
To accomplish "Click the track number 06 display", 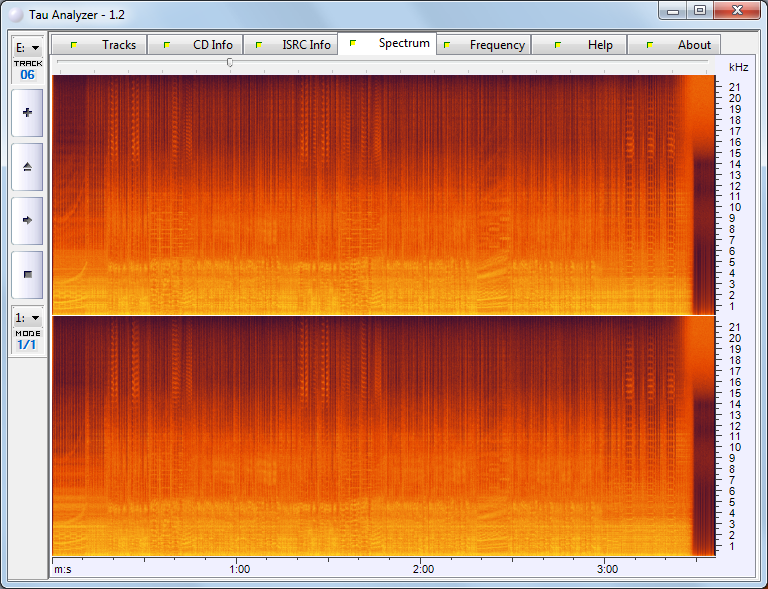I will pyautogui.click(x=27, y=75).
